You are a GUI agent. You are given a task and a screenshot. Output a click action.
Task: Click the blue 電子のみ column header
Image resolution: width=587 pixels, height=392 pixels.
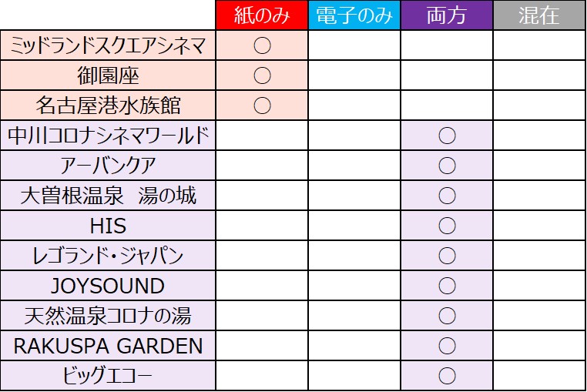pyautogui.click(x=354, y=15)
